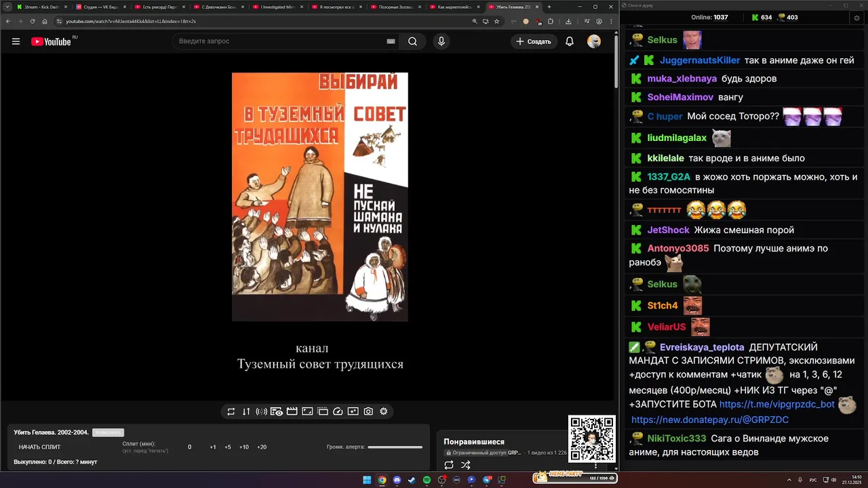The height and width of the screenshot is (488, 868).
Task: Open a new browser tab
Action: tap(549, 7)
